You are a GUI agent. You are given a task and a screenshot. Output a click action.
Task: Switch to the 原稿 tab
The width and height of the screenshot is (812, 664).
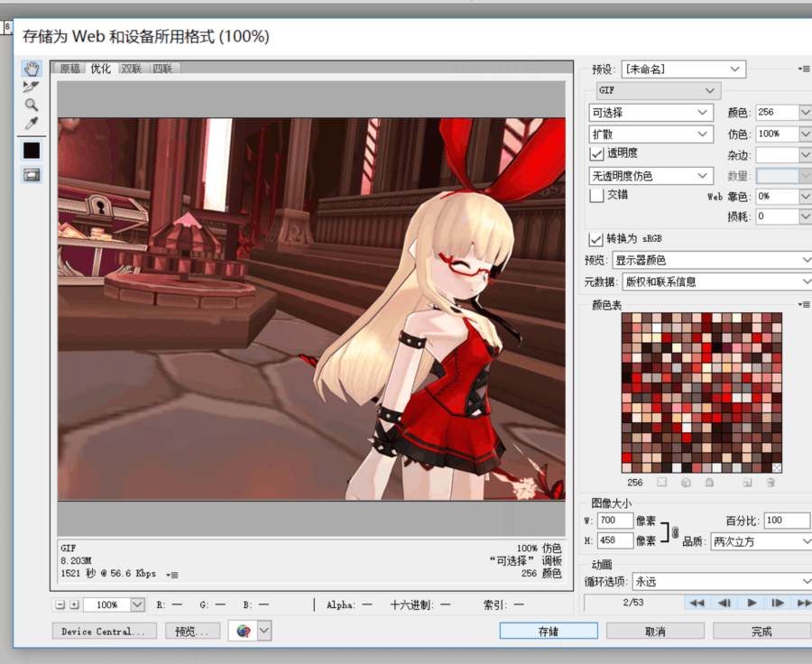click(x=69, y=69)
